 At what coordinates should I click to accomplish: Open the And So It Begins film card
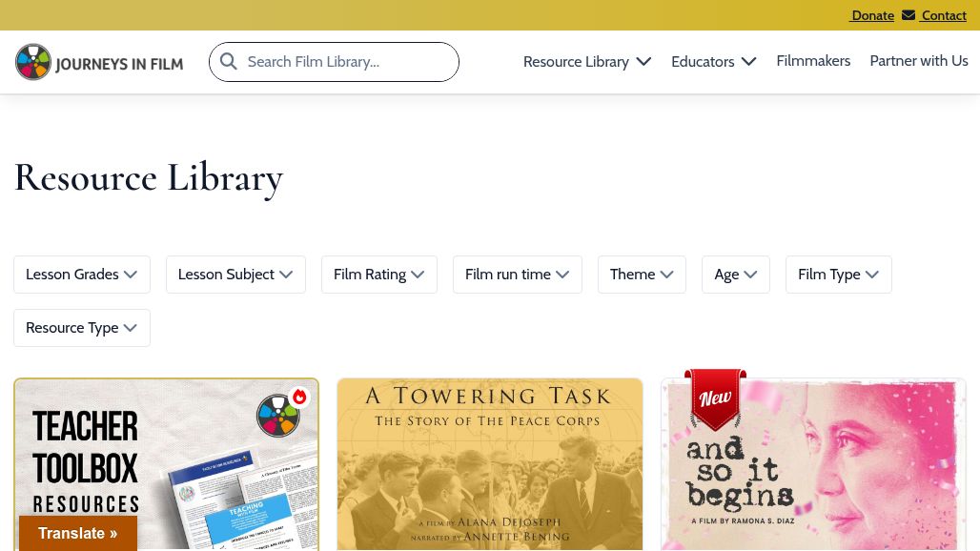(x=813, y=464)
